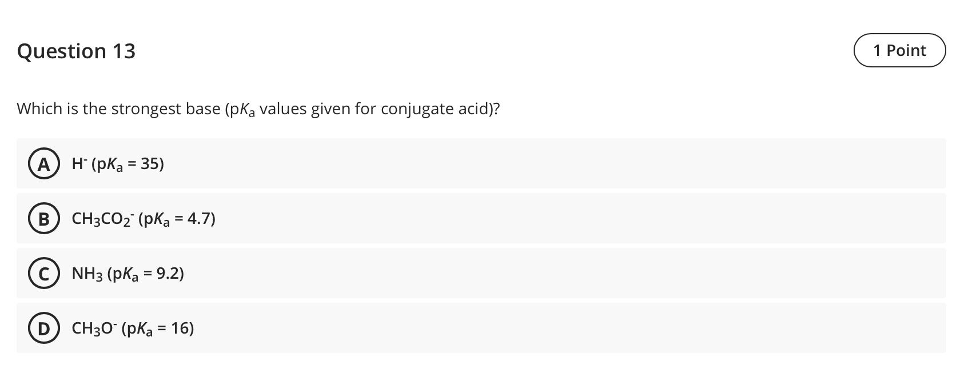980x385 pixels.
Task: Select the circled letter C radio marker
Action: click(43, 274)
